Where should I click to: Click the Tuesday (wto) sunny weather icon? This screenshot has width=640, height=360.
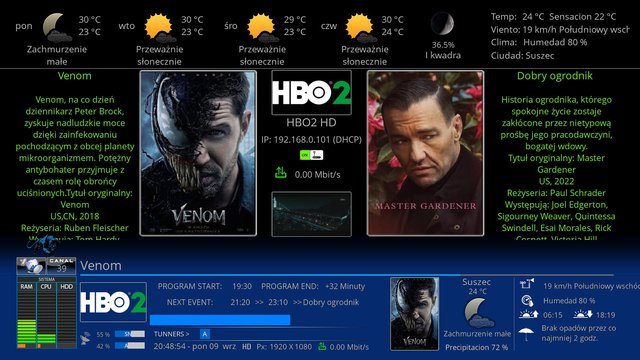(x=159, y=27)
